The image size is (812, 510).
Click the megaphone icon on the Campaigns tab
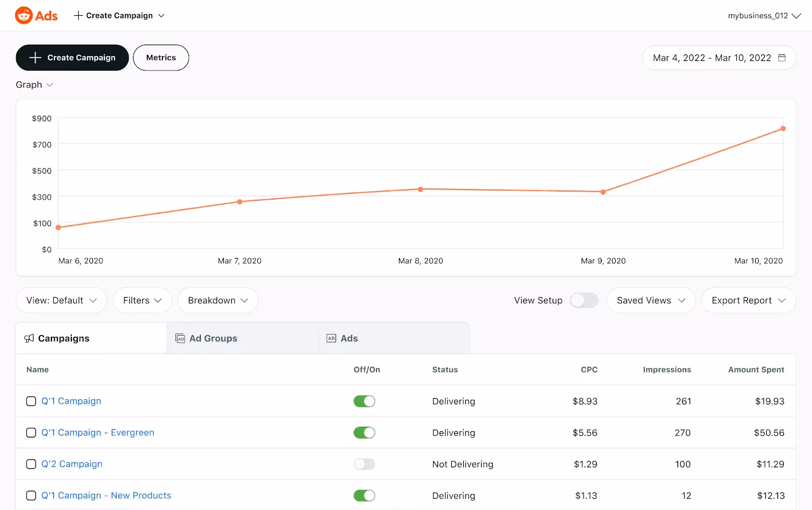(29, 338)
